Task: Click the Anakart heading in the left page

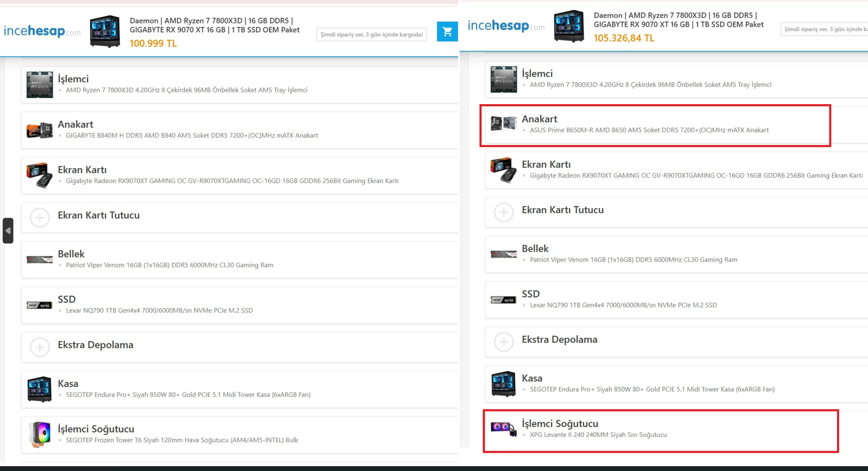Action: pyautogui.click(x=75, y=124)
